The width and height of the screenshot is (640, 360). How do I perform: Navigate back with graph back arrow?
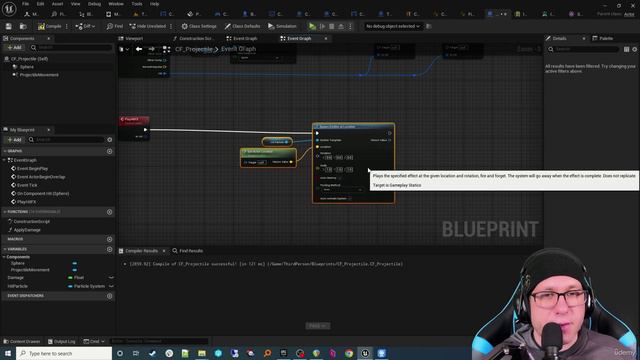(x=139, y=49)
